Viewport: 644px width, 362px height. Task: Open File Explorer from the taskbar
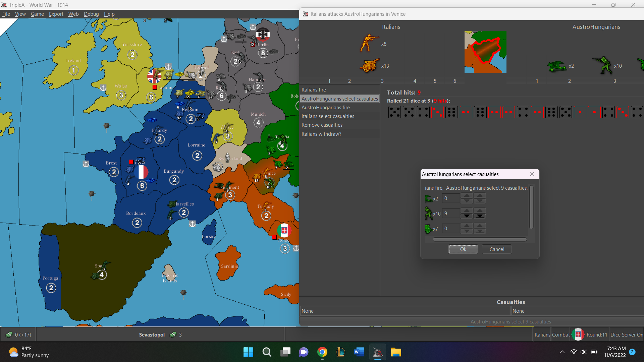coord(396,352)
